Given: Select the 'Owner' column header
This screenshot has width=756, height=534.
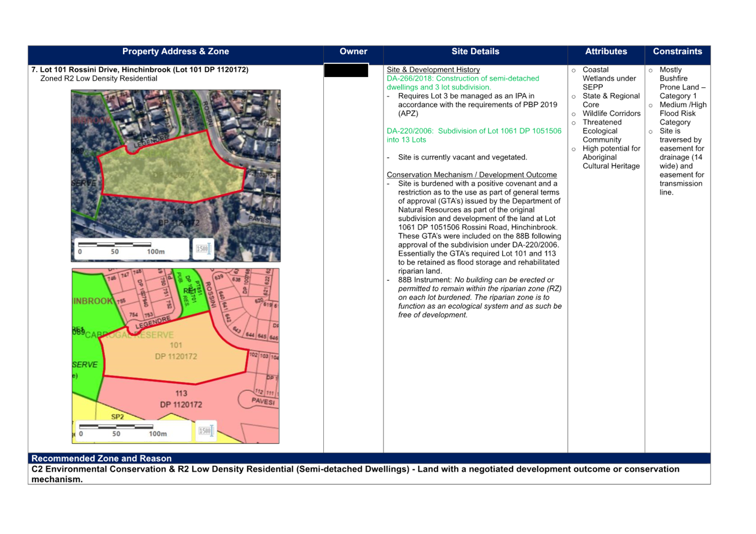Looking at the screenshot, I should point(353,51).
